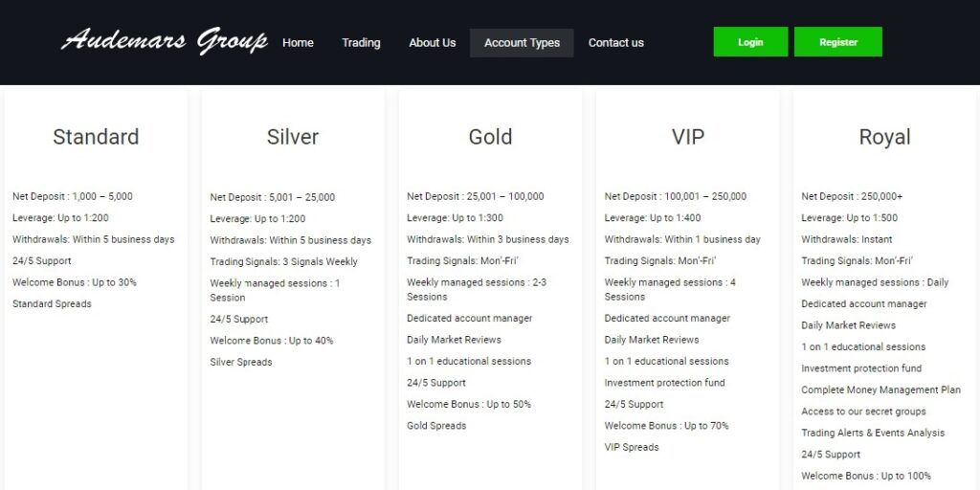Open the Home menu item
This screenshot has width=980, height=490.
point(299,42)
